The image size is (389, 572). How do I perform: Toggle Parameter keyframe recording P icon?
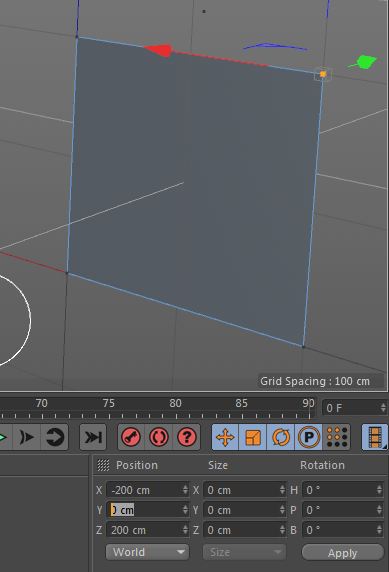point(308,437)
